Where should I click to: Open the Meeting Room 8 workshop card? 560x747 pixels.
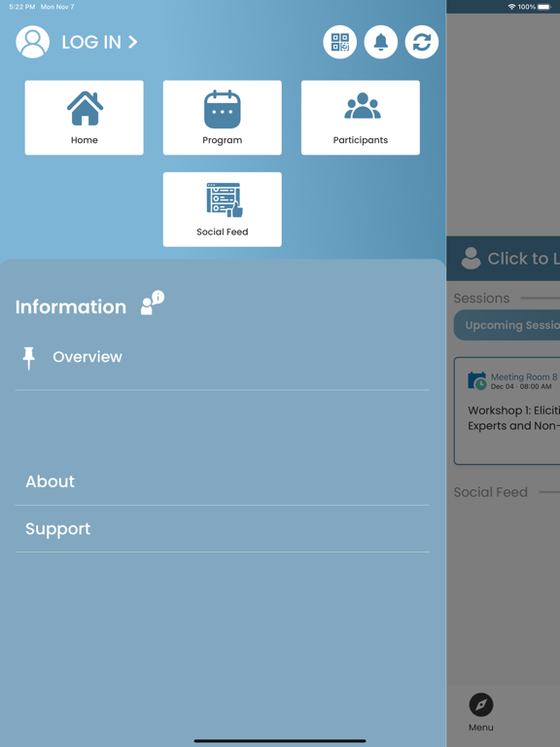[507, 410]
